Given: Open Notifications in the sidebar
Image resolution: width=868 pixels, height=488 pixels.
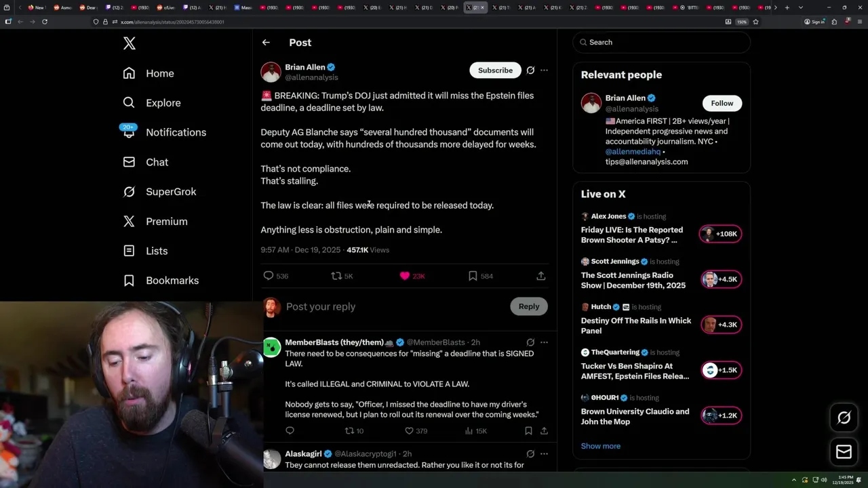Looking at the screenshot, I should pos(164,132).
